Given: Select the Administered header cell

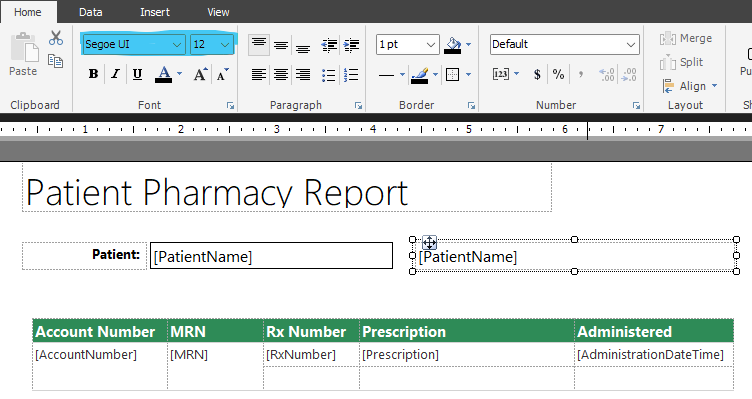Looking at the screenshot, I should pos(654,331).
